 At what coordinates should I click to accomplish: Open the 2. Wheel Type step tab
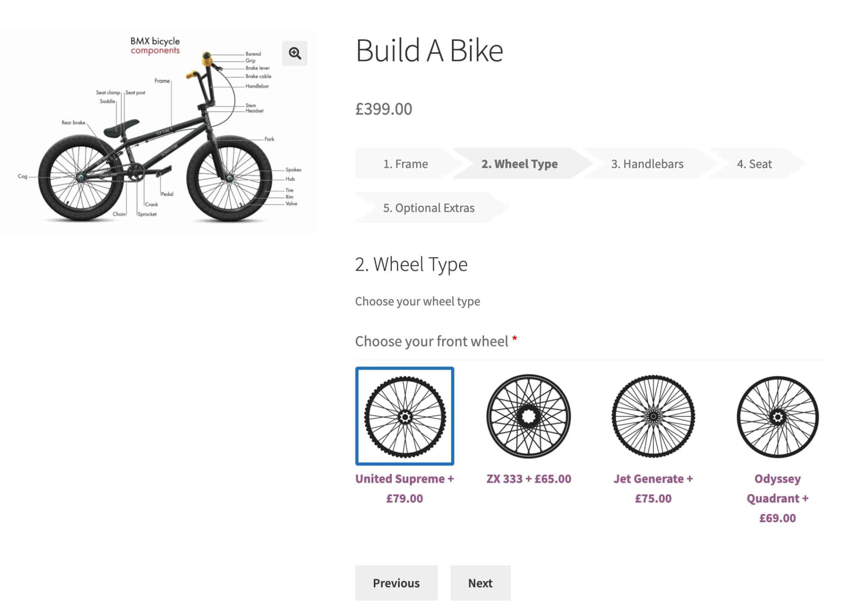pyautogui.click(x=519, y=164)
